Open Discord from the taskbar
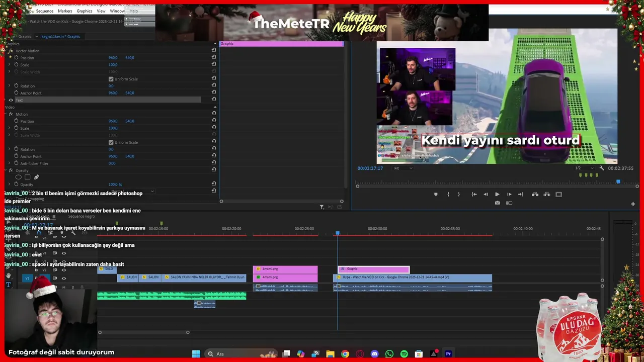This screenshot has height=362, width=644. (374, 354)
